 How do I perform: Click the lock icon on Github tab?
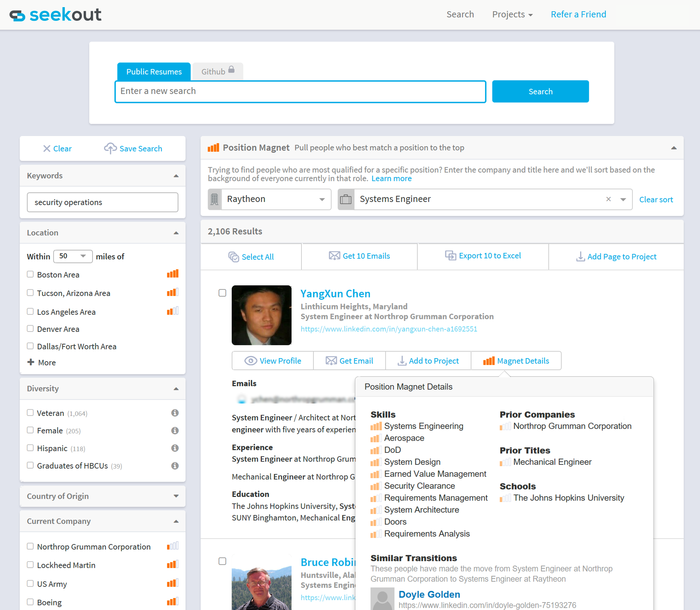231,69
